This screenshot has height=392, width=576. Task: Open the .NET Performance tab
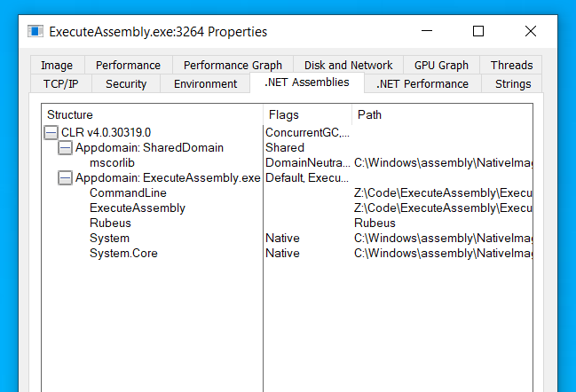[x=422, y=84]
